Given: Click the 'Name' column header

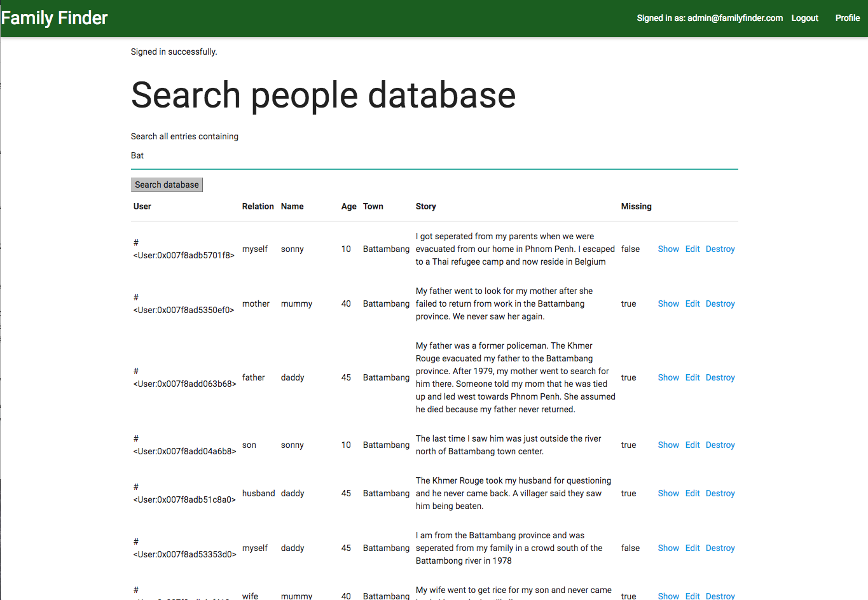Looking at the screenshot, I should tap(292, 206).
